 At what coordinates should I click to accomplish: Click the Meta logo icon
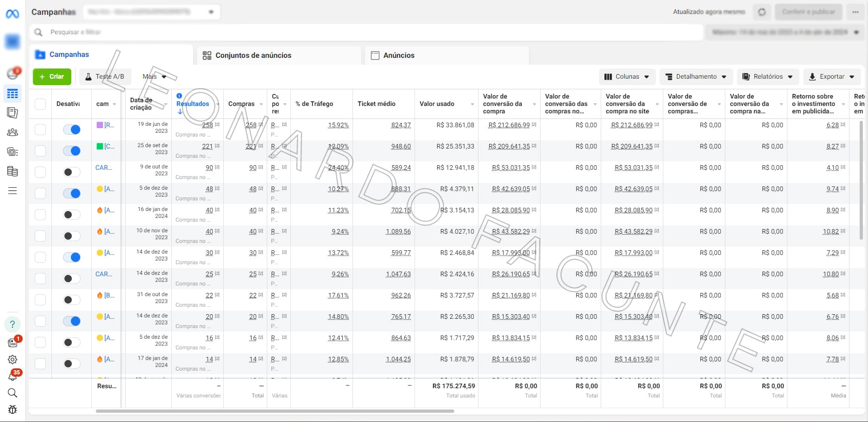click(13, 14)
